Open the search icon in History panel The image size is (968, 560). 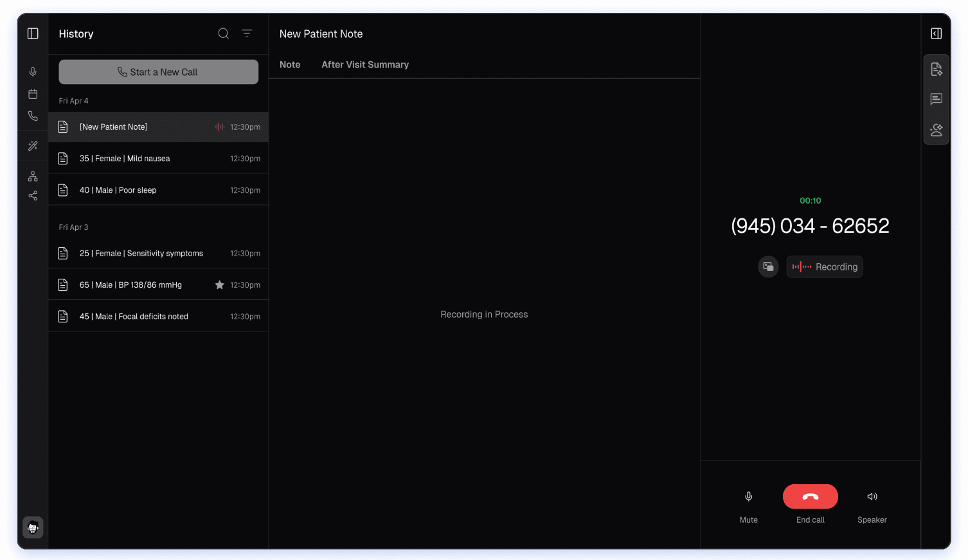(223, 33)
